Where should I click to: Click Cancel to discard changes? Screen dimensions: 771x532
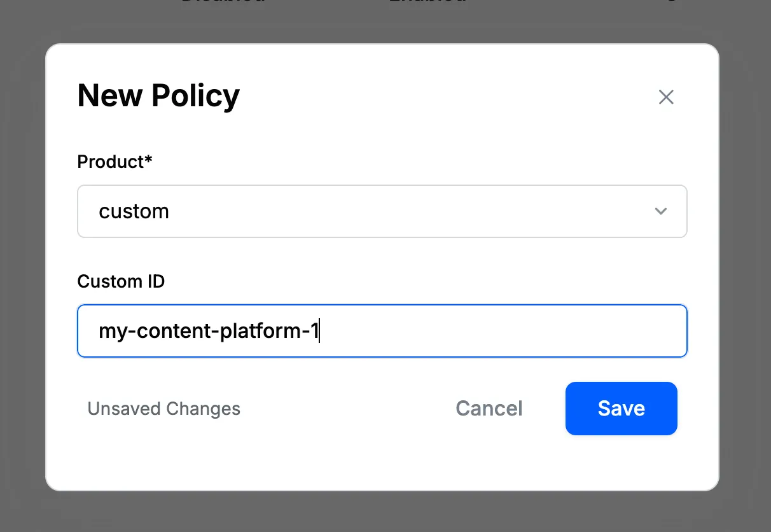coord(489,409)
